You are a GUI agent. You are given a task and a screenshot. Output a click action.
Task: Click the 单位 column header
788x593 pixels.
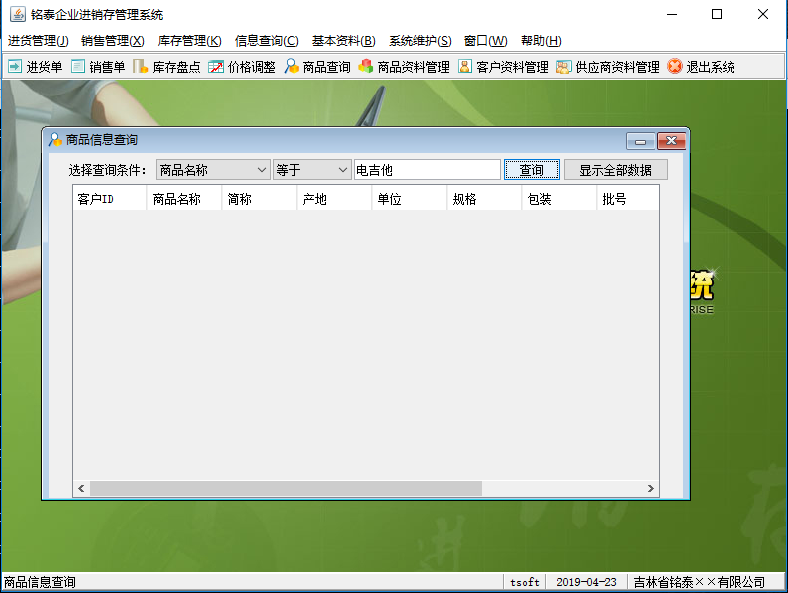(x=409, y=199)
